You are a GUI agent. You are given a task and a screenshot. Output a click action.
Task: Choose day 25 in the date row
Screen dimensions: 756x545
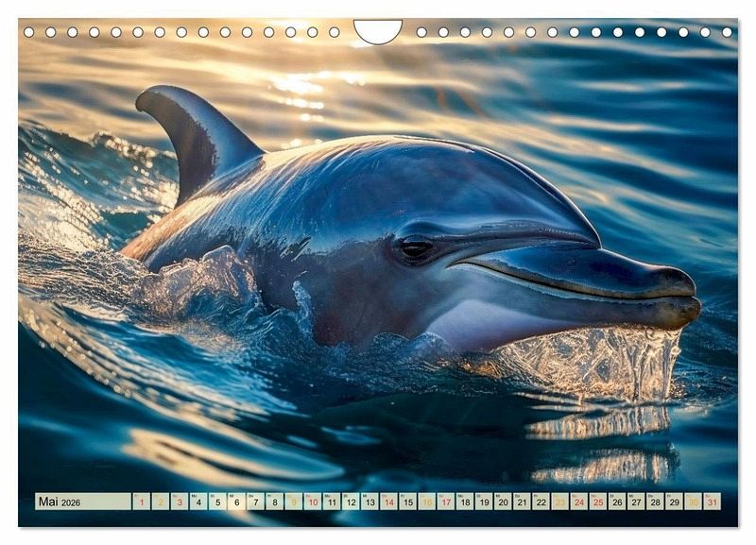597,502
